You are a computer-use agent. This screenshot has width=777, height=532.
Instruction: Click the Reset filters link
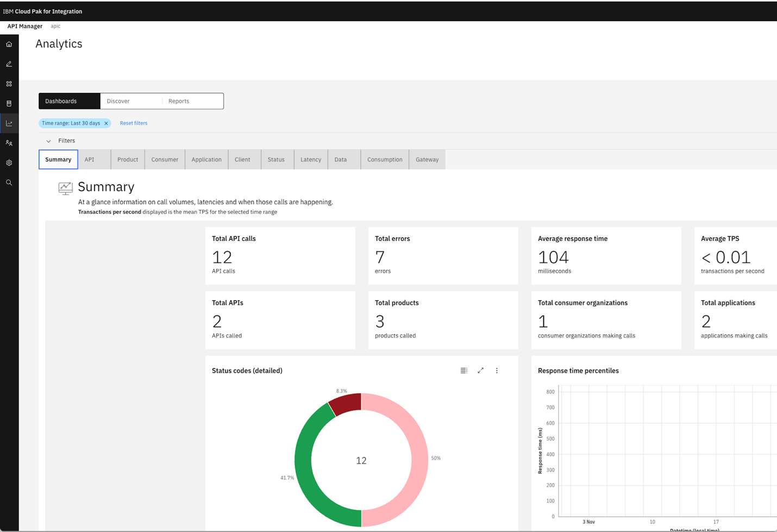click(x=134, y=123)
